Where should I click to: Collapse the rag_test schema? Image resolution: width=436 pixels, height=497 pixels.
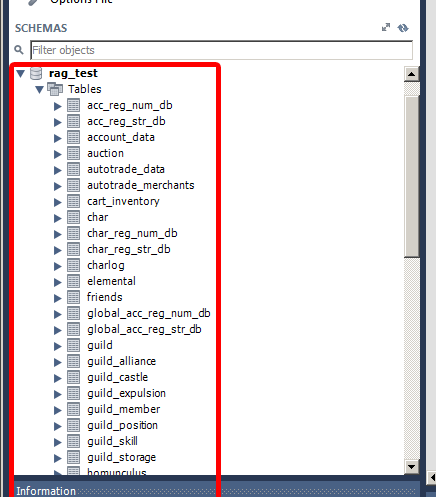[x=21, y=74]
